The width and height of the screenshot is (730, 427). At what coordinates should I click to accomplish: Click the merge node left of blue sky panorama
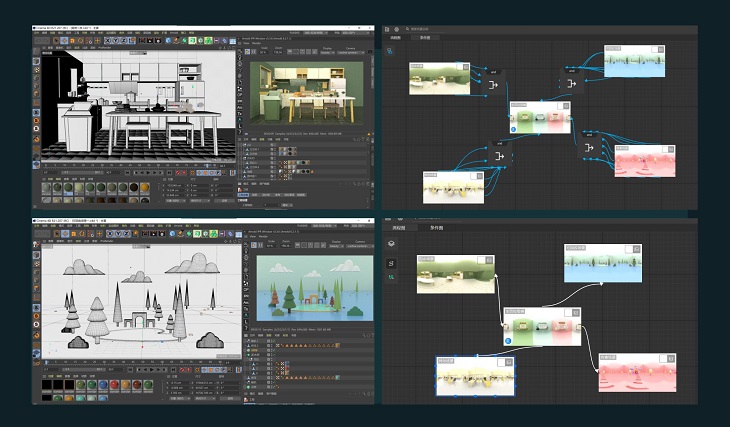click(571, 82)
